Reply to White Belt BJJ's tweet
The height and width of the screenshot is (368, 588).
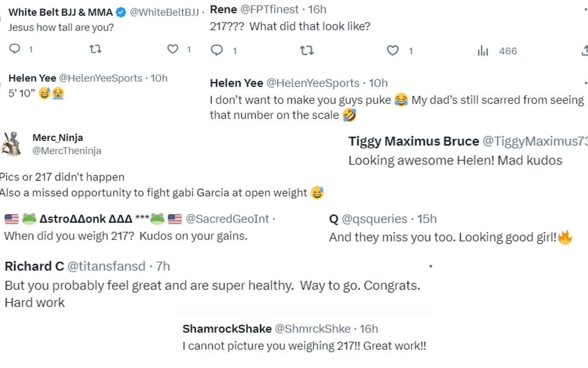[16, 49]
